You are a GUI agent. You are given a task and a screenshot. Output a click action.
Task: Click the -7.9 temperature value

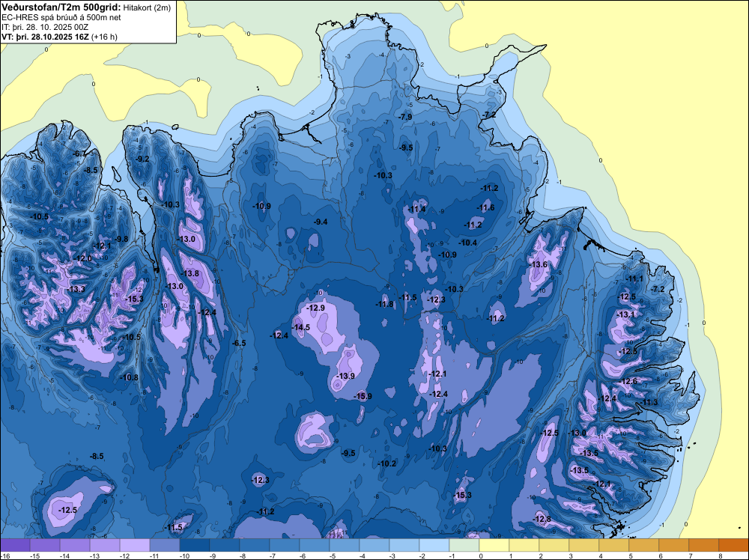tap(405, 117)
